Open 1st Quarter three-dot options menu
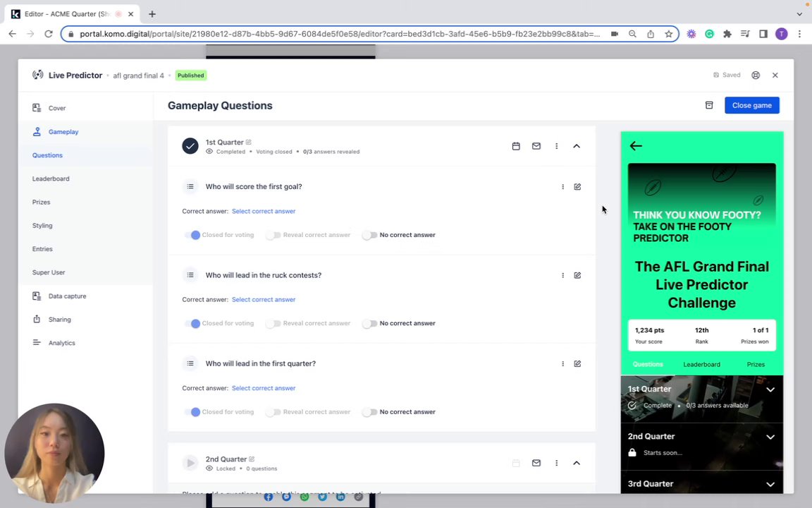Image resolution: width=812 pixels, height=508 pixels. coord(556,146)
